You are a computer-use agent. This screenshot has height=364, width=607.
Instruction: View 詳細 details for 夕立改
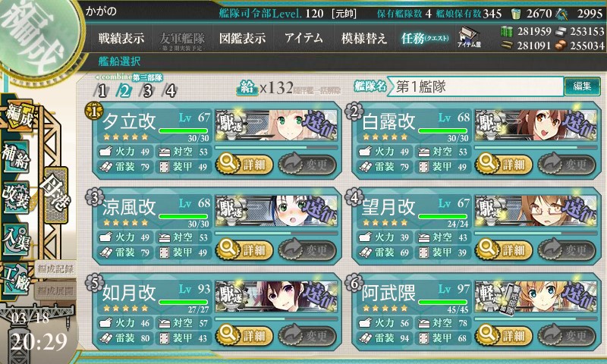pyautogui.click(x=244, y=165)
